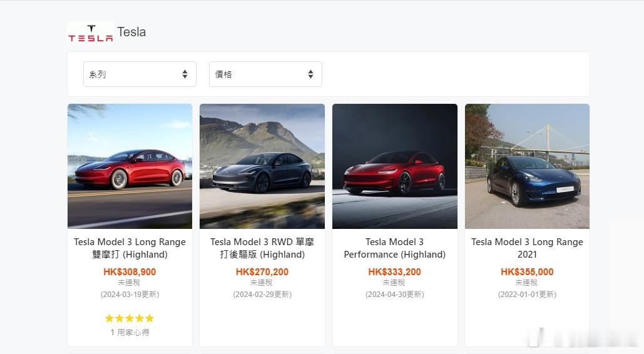Click the 系列 dropdown arrow indicator
Screen dimensions: 644x354
[185, 74]
